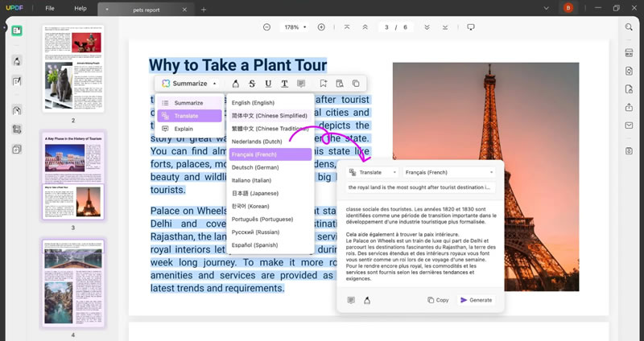644x341 pixels.
Task: Select Deutsch (German) language option
Action: coord(270,167)
